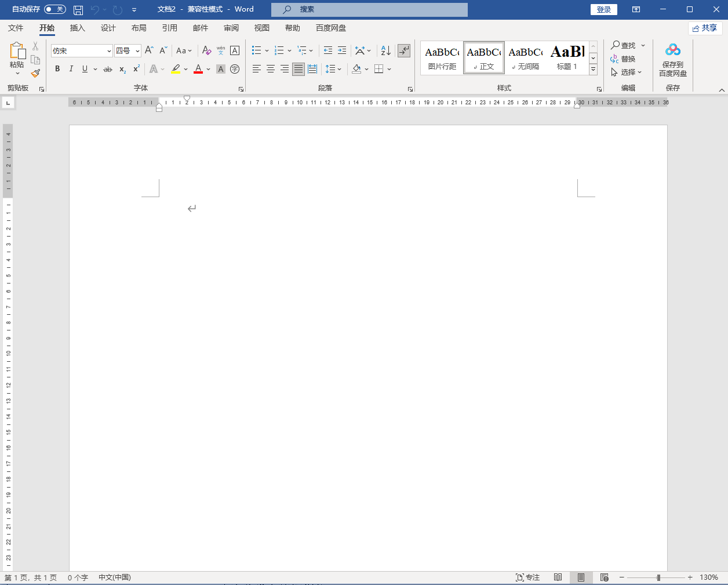Apply bullet list formatting
The image size is (728, 585).
(x=257, y=51)
